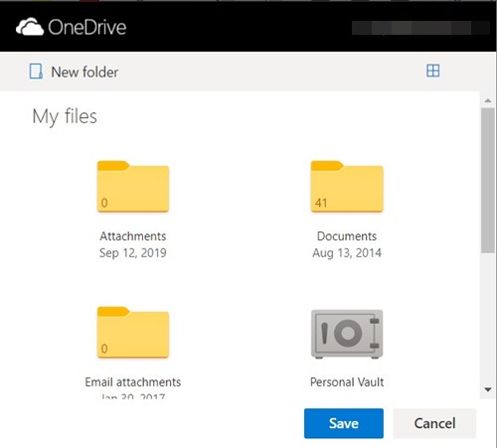Click the OneDrive cloud logo icon
This screenshot has height=448, width=497.
pyautogui.click(x=30, y=27)
